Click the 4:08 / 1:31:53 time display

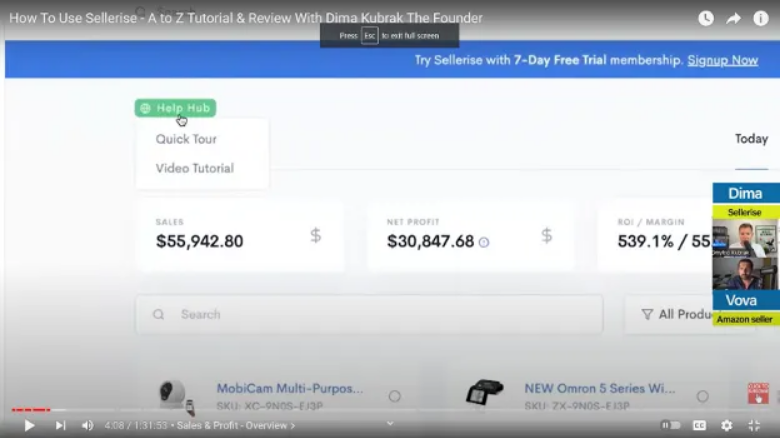[x=136, y=426]
